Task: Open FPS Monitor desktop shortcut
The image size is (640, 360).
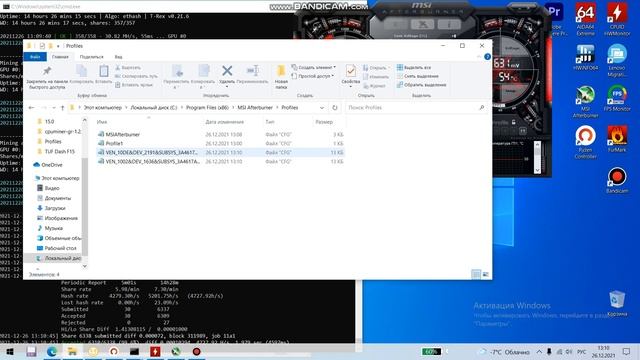Action: click(617, 98)
